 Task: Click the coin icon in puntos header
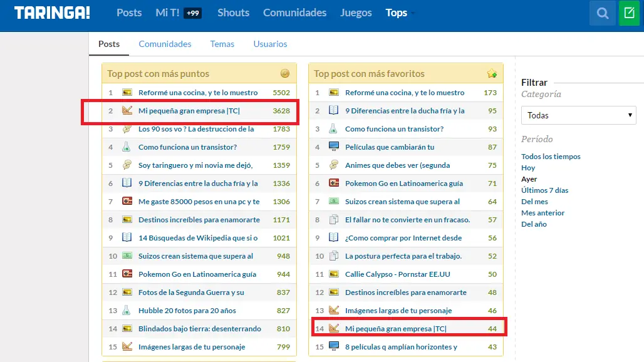coord(285,73)
